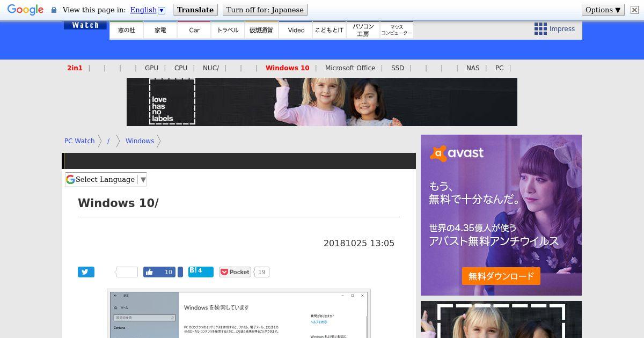Image resolution: width=644 pixels, height=338 pixels.
Task: Select the 2in1 topic link
Action: pyautogui.click(x=75, y=68)
